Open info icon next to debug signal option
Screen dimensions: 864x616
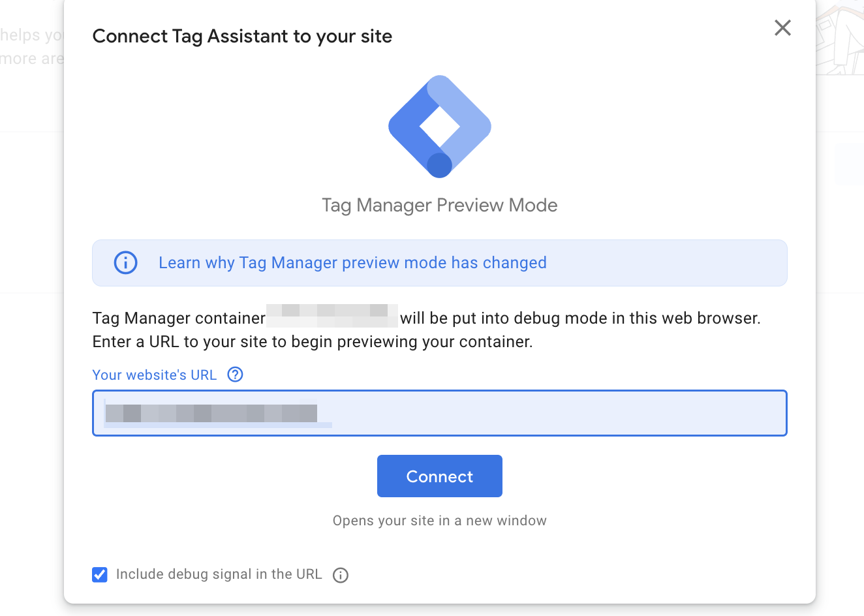click(341, 575)
